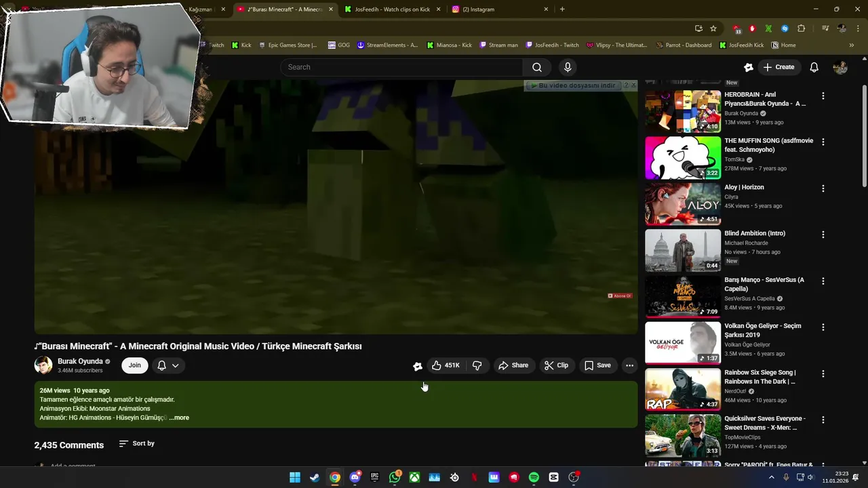868x488 pixels.
Task: Open options menu for THE MUFFIN SONG
Action: pyautogui.click(x=823, y=142)
